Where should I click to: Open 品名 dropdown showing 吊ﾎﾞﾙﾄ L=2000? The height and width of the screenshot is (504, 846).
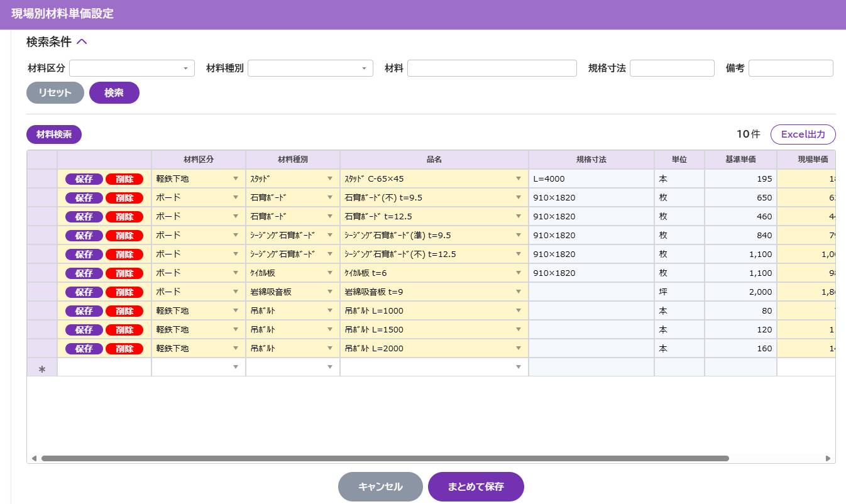coord(519,349)
